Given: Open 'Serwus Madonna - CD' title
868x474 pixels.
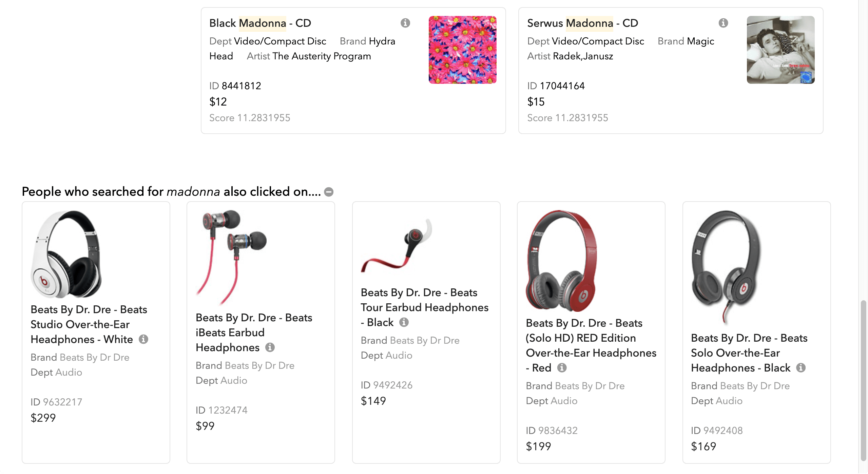Looking at the screenshot, I should 583,23.
